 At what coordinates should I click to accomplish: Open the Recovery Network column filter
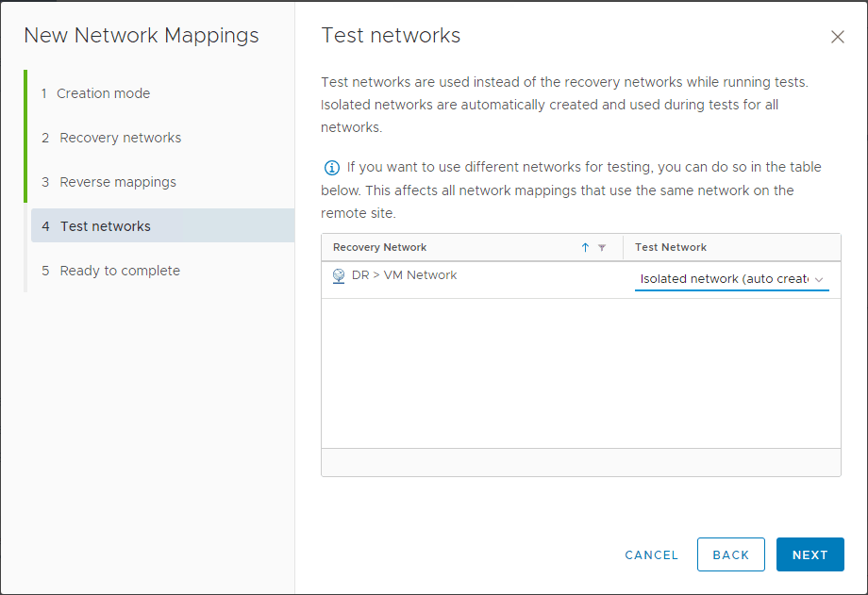(602, 248)
